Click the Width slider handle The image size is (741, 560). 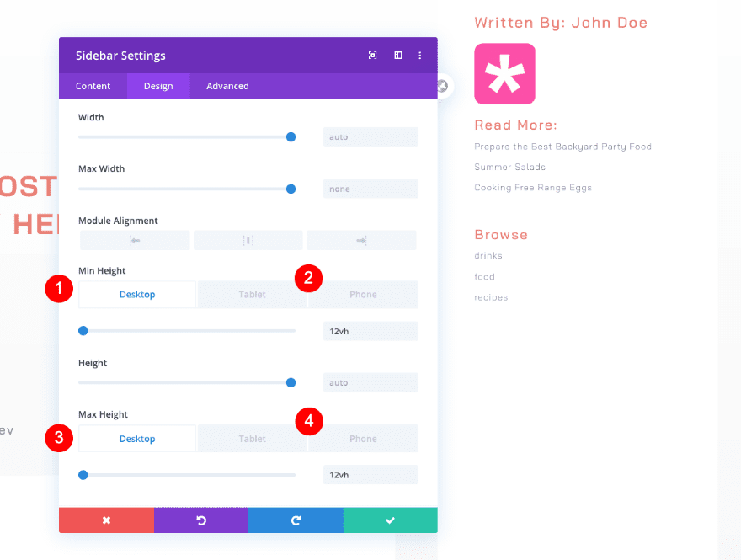[x=291, y=137]
